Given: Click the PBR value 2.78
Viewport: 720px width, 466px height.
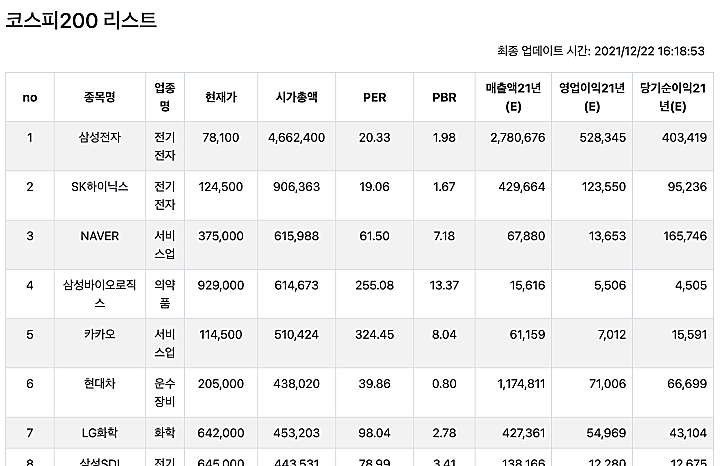Looking at the screenshot, I should click(x=444, y=432).
